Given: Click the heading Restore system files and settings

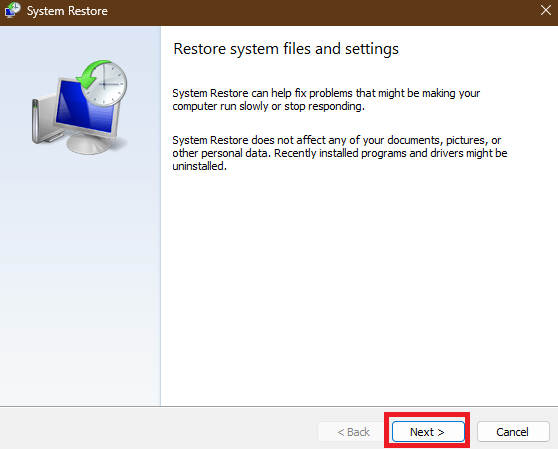Looking at the screenshot, I should coord(286,49).
